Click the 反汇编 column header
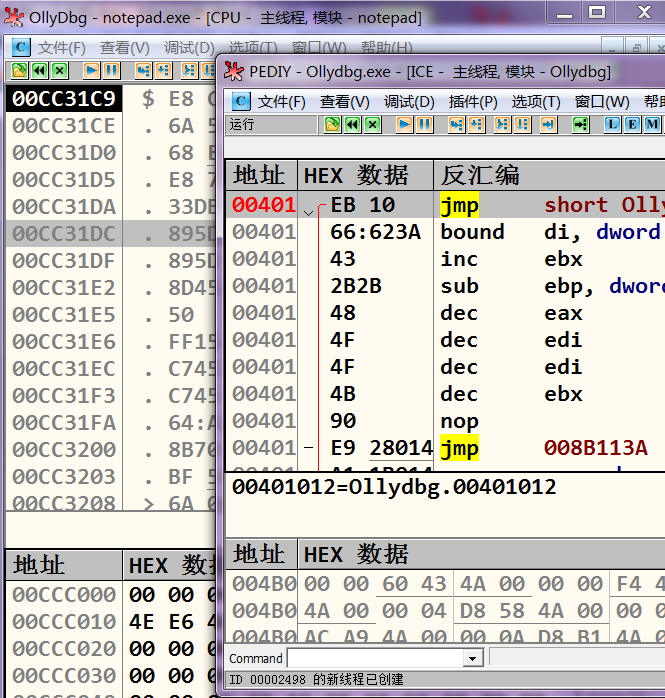Viewport: 665px width, 698px height. (x=550, y=175)
